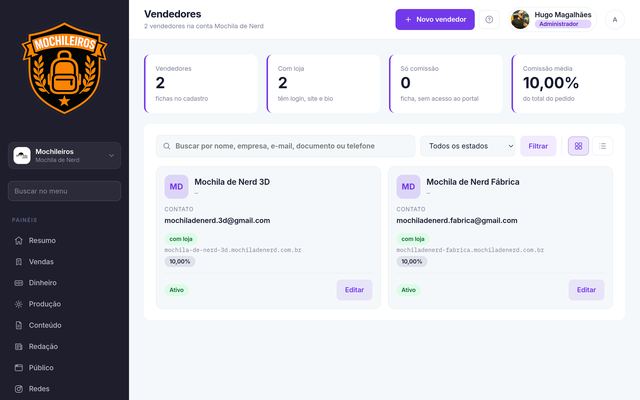This screenshot has height=400, width=640.
Task: Click Ativo status on Nerd Fábrica card
Action: [408, 290]
